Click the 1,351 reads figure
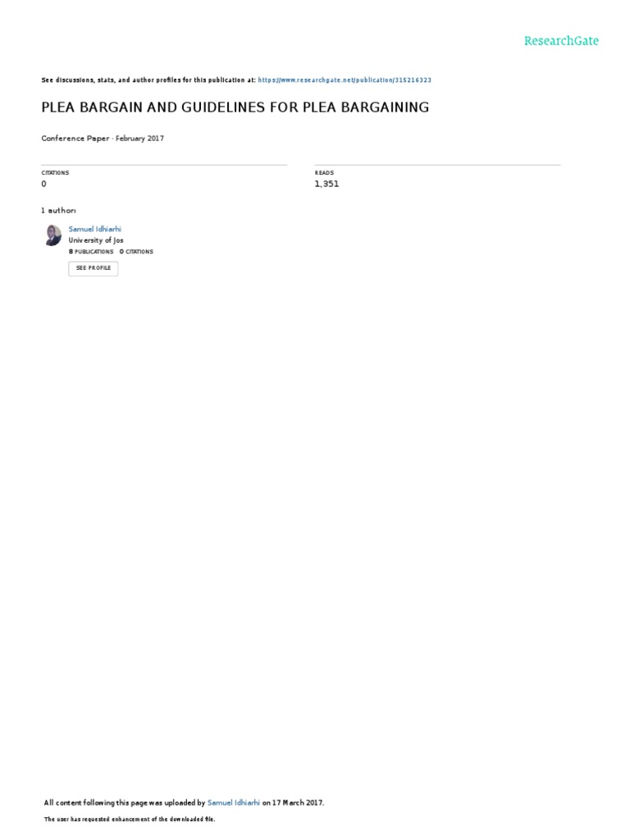Viewport: 630px width, 840px height. [326, 184]
